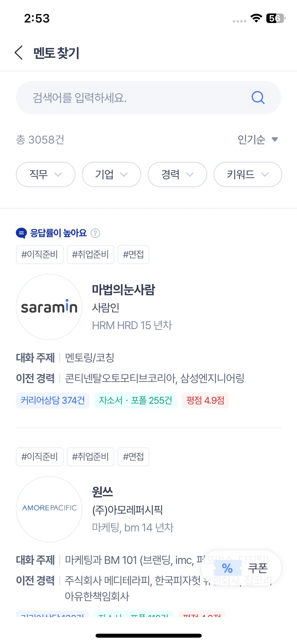The image size is (297, 644).
Task: Open the AMOREPACIFIC company logo
Action: coord(49,509)
